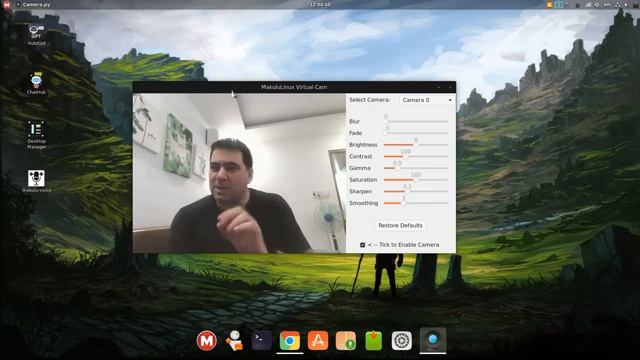Viewport: 640px width, 360px height.
Task: Open the power icon in top panel
Action: (597, 5)
